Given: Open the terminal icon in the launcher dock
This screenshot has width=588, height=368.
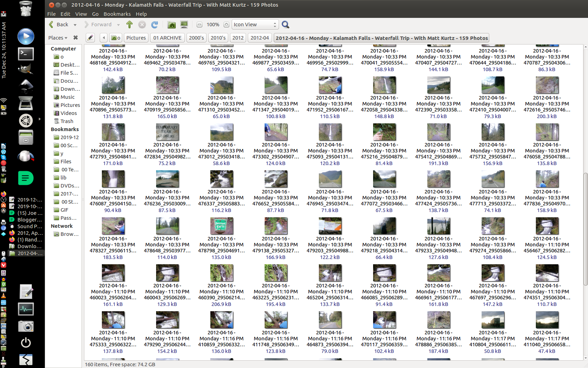Looking at the screenshot, I should coord(26,54).
